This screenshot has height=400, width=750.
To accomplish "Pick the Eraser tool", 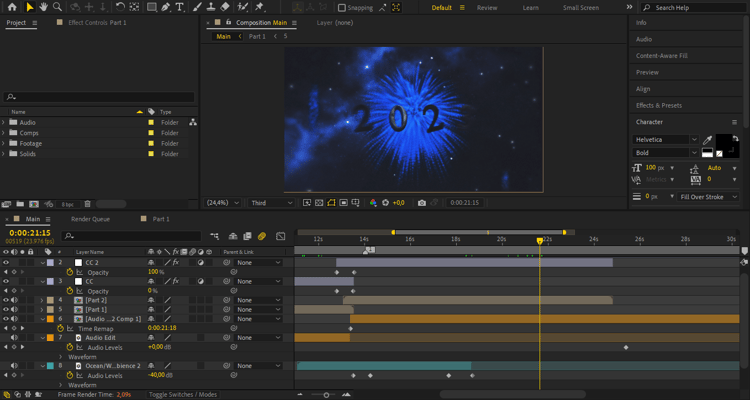I will tap(226, 7).
